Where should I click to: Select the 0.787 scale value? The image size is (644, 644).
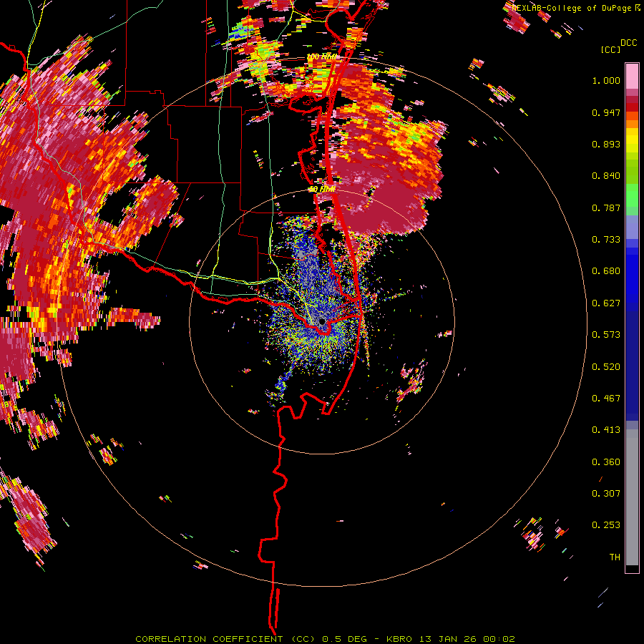pyautogui.click(x=606, y=208)
